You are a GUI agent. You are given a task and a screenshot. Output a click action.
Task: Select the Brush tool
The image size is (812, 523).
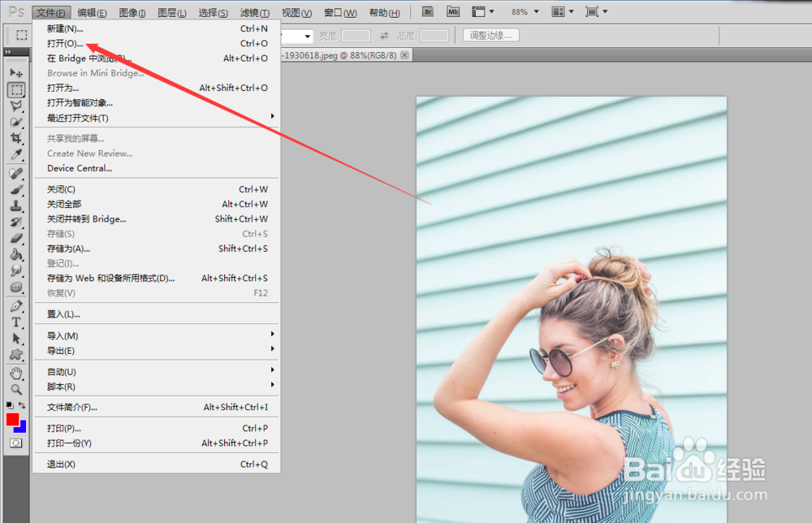click(x=16, y=189)
